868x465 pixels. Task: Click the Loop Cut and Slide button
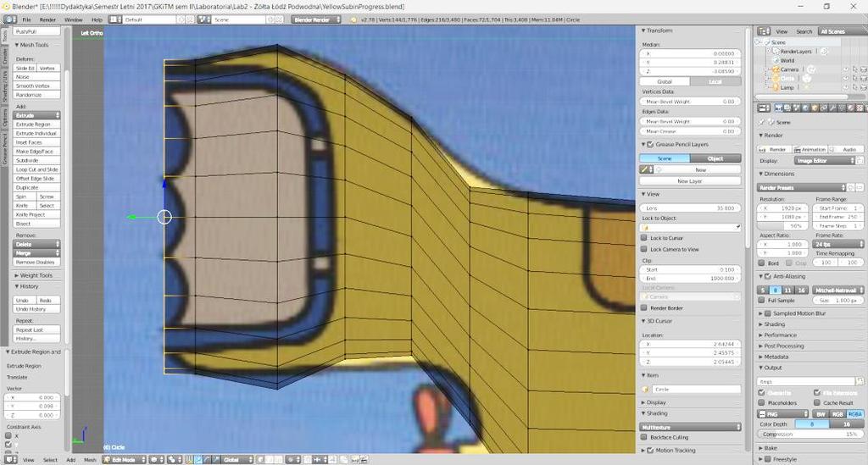pyautogui.click(x=36, y=169)
